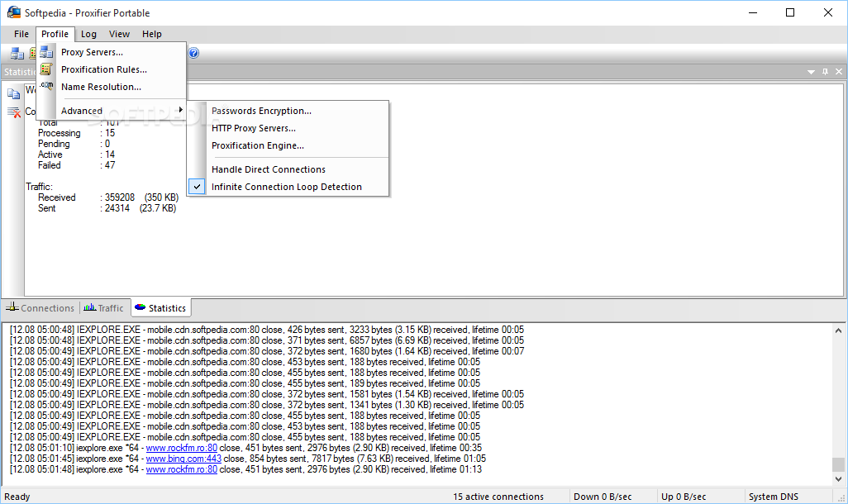Select Proxy Servers... menu entry
Screen dimensions: 848x504
[x=112, y=52]
